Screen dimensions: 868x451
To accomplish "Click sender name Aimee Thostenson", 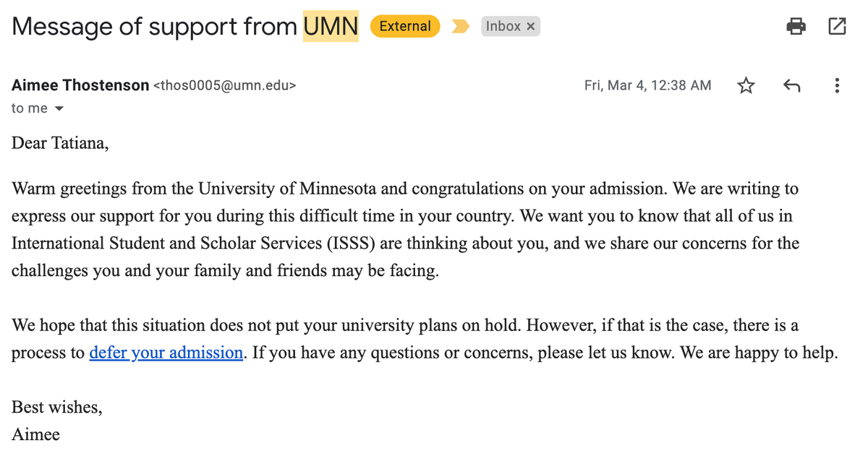I will click(x=80, y=85).
